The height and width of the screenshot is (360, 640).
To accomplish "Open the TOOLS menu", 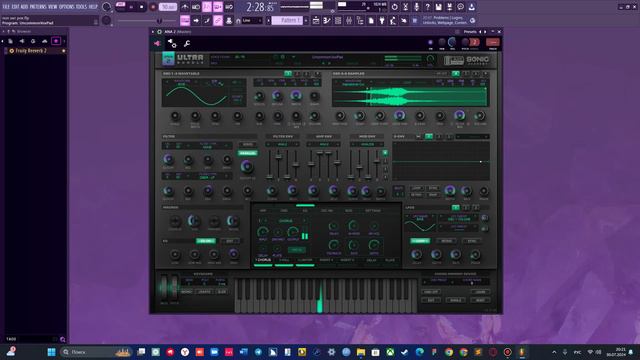I will click(x=81, y=7).
